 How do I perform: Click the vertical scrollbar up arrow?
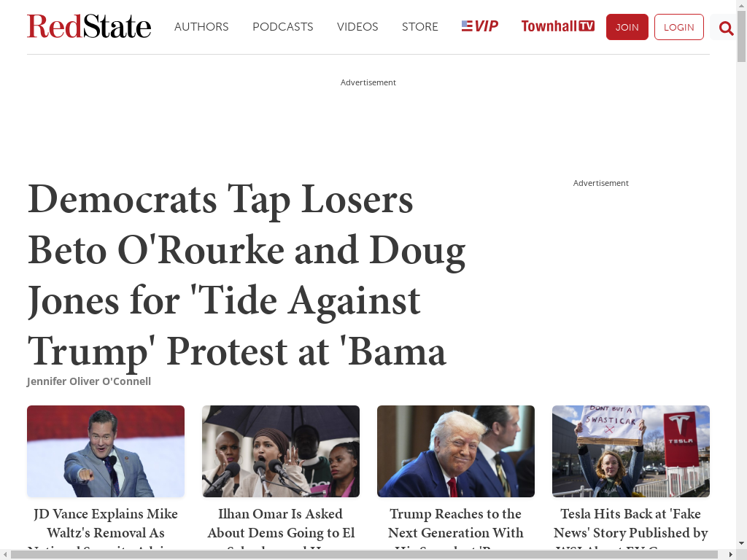coord(741,5)
